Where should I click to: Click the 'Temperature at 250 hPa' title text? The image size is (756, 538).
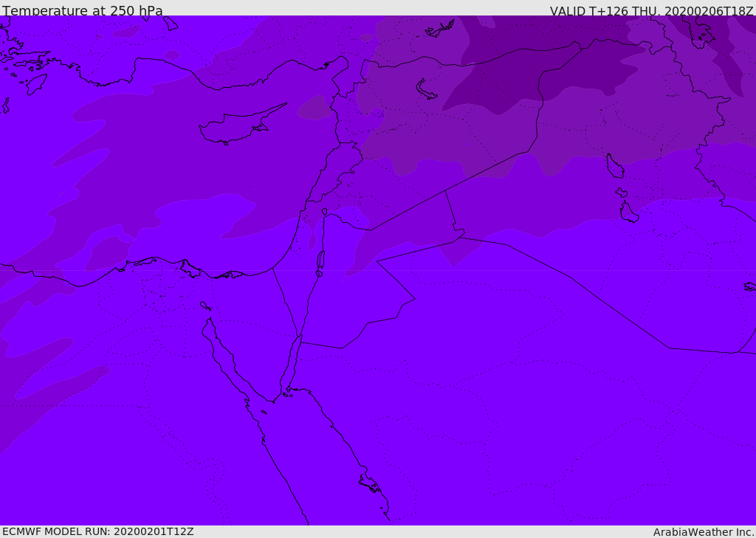pos(83,10)
